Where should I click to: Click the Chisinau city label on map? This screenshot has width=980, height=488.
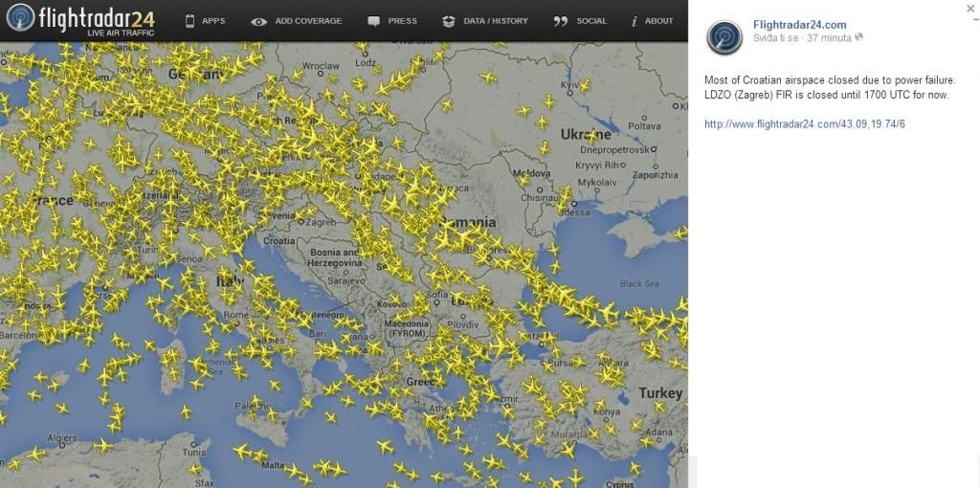[x=538, y=197]
